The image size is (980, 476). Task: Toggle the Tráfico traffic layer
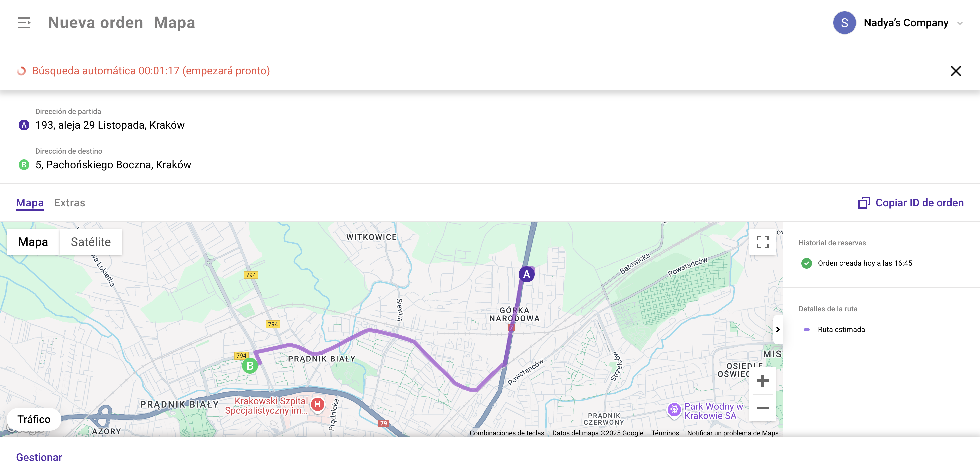(34, 419)
